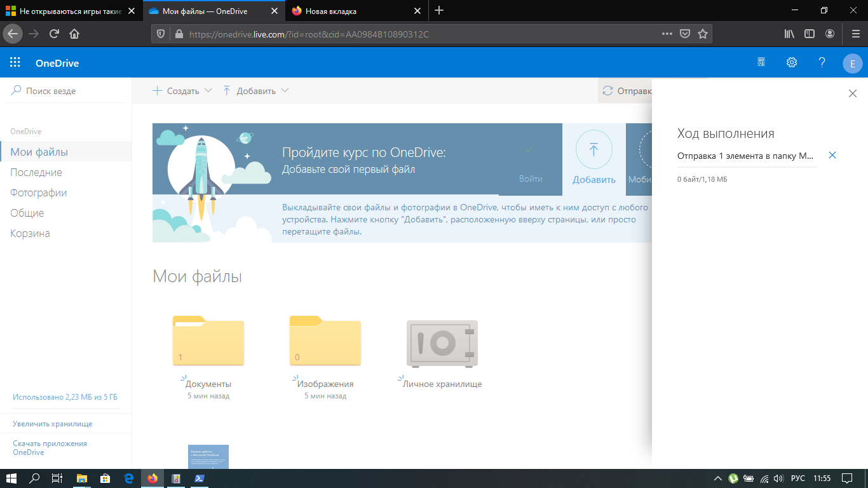
Task: Open the notification center icon
Action: tap(847, 478)
